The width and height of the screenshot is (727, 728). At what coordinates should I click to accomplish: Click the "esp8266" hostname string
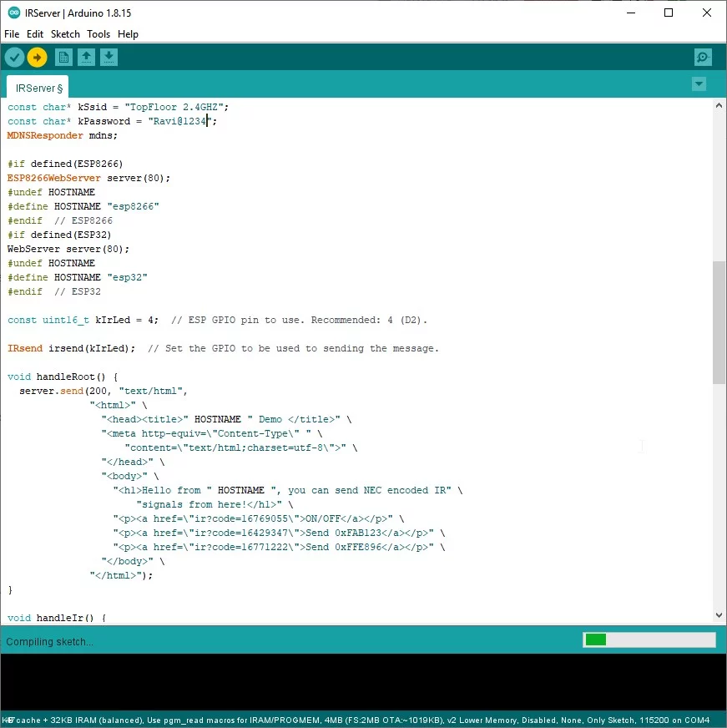pos(134,206)
